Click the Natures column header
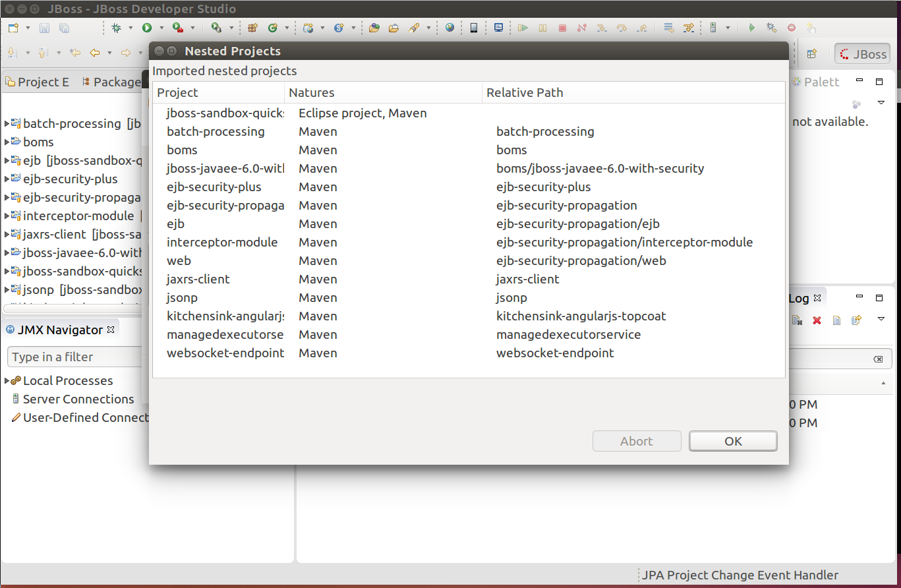 coord(384,93)
